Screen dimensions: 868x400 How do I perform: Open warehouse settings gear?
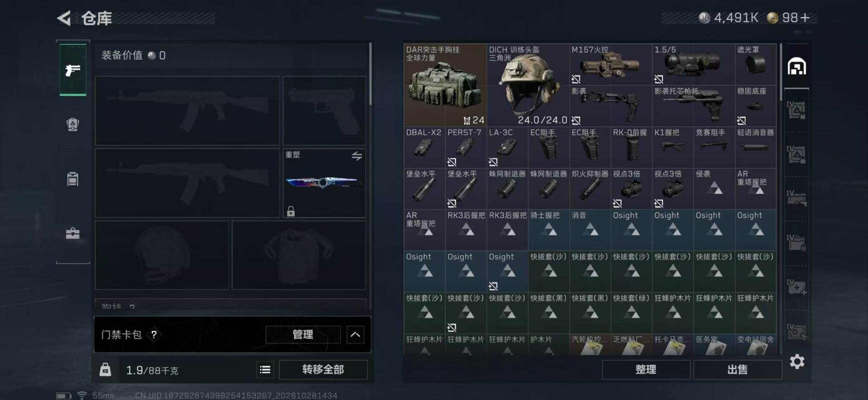[797, 362]
